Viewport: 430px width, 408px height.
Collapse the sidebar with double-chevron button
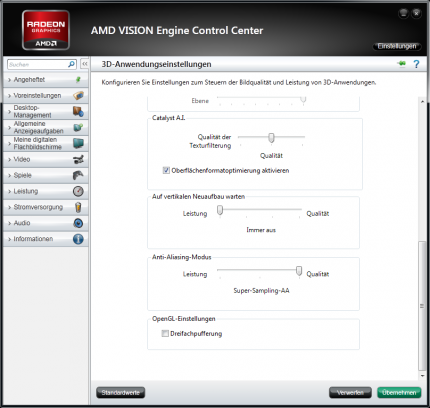coord(85,64)
